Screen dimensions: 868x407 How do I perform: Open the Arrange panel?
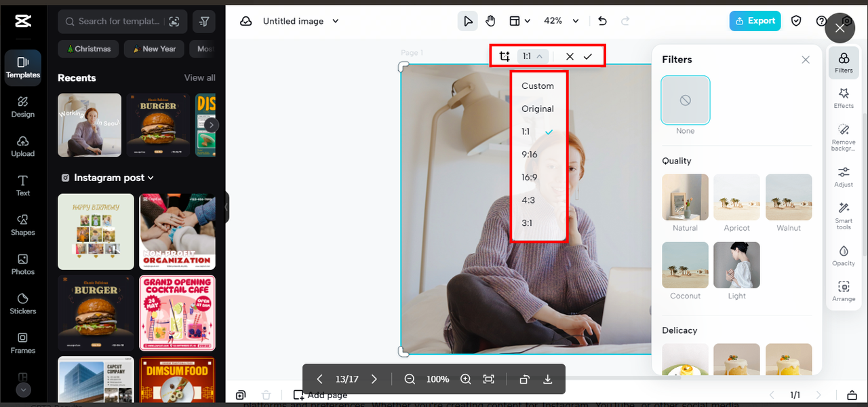(844, 290)
